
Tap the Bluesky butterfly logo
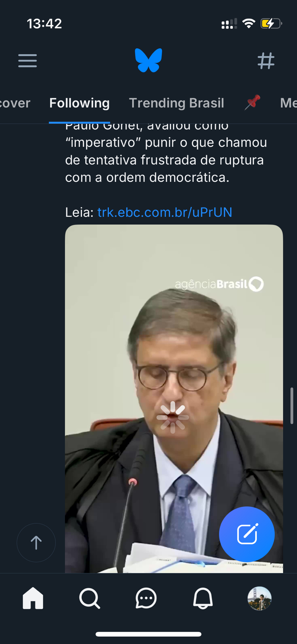click(x=148, y=61)
